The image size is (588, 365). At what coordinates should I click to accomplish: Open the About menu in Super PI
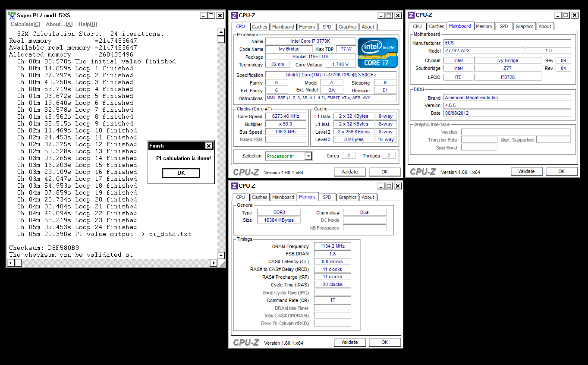tap(59, 24)
